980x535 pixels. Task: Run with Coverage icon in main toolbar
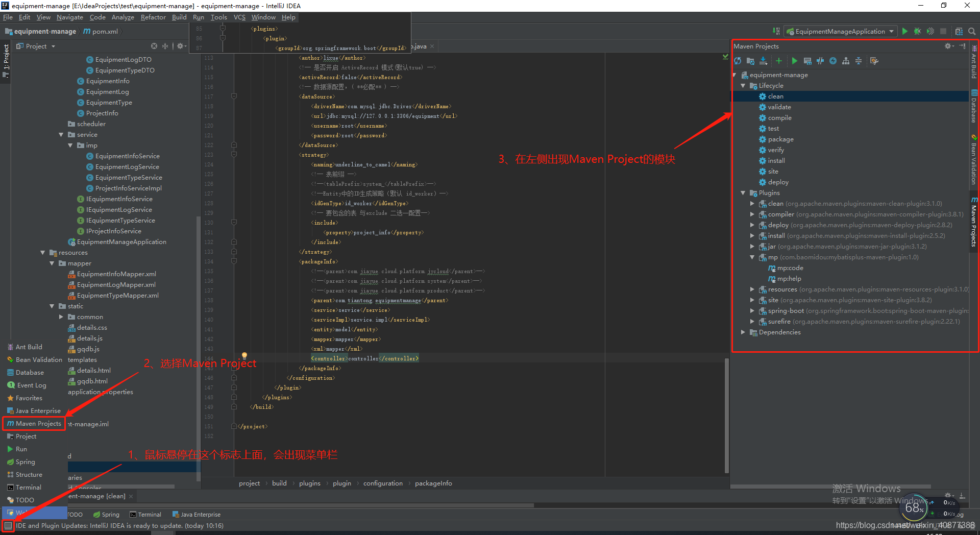(x=930, y=31)
